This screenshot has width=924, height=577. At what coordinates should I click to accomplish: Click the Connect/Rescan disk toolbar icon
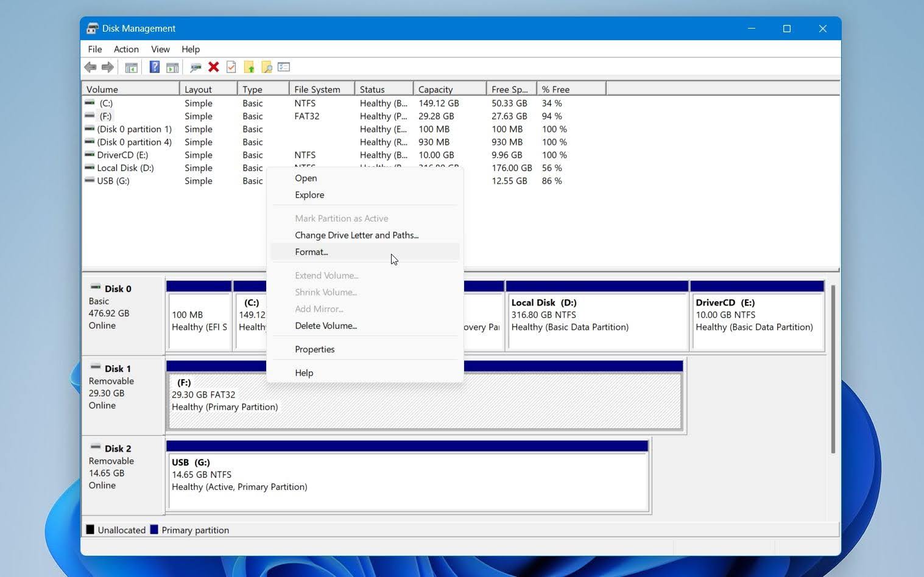pos(196,67)
